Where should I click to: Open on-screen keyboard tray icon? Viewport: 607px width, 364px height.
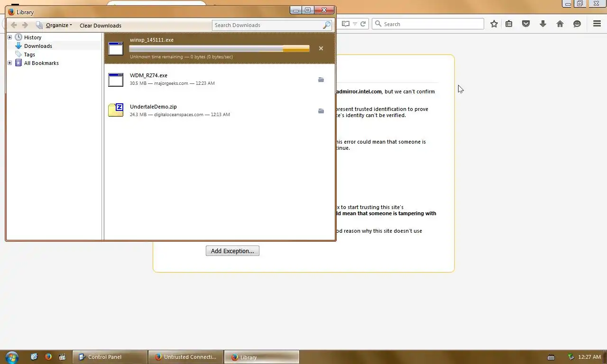coord(551,357)
